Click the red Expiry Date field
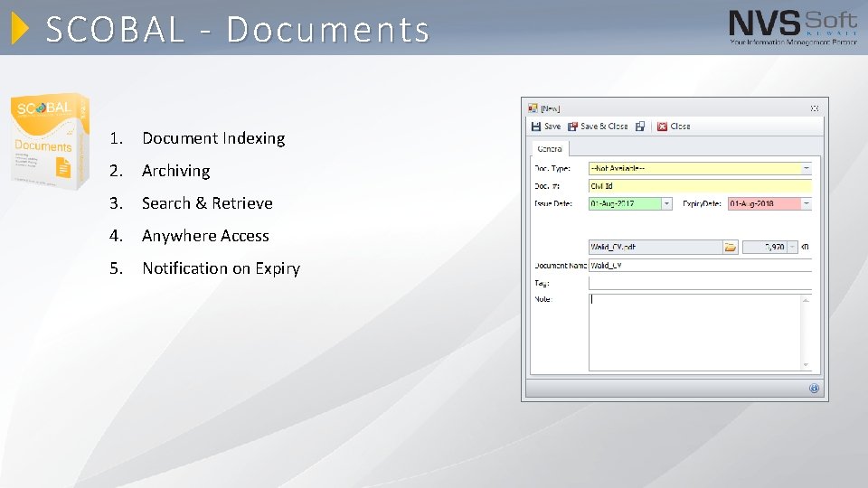Screen dimensions: 868x488 point(764,203)
